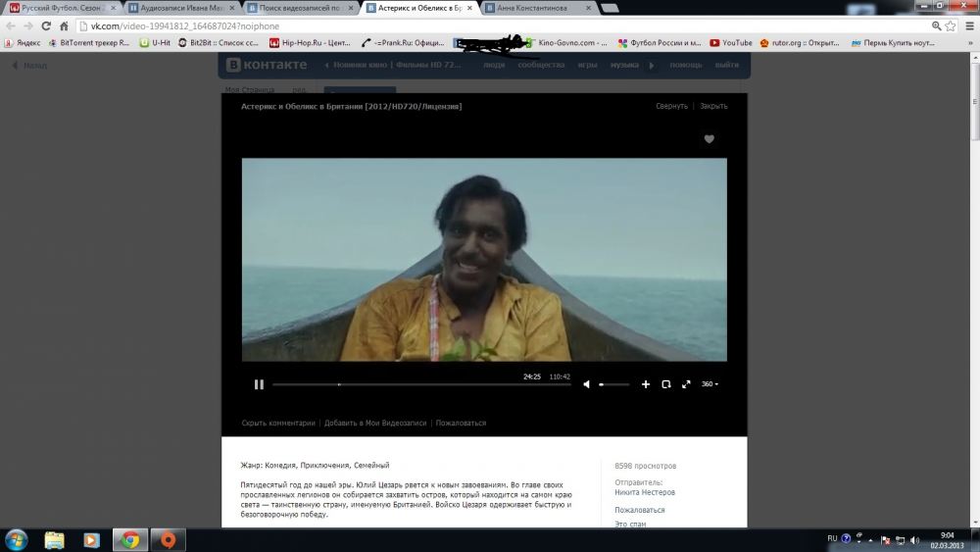980x552 pixels.
Task: Adjust the player volume slider
Action: (613, 384)
